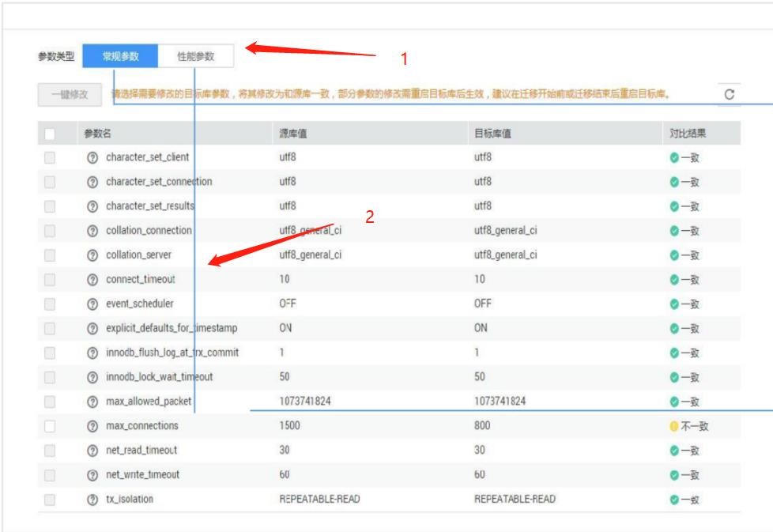Open help icon for collation_server
773x532 pixels.
tap(92, 255)
